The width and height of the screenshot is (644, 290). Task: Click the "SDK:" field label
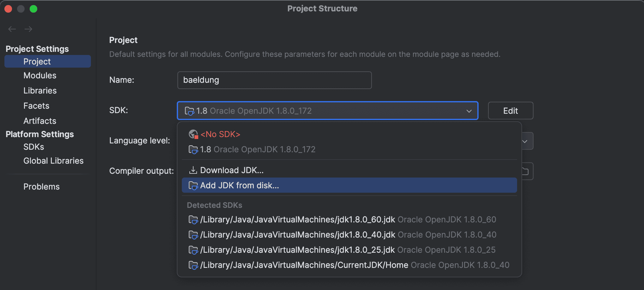click(x=119, y=110)
